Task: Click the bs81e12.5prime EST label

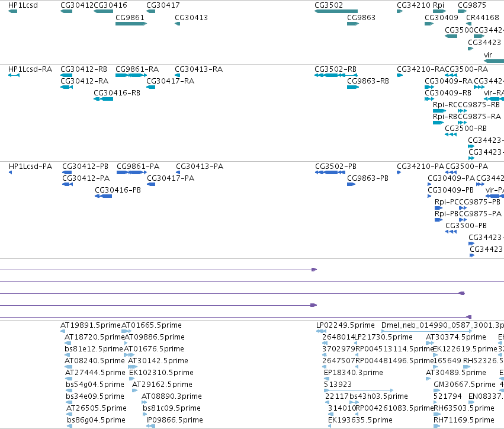Action: point(94,349)
